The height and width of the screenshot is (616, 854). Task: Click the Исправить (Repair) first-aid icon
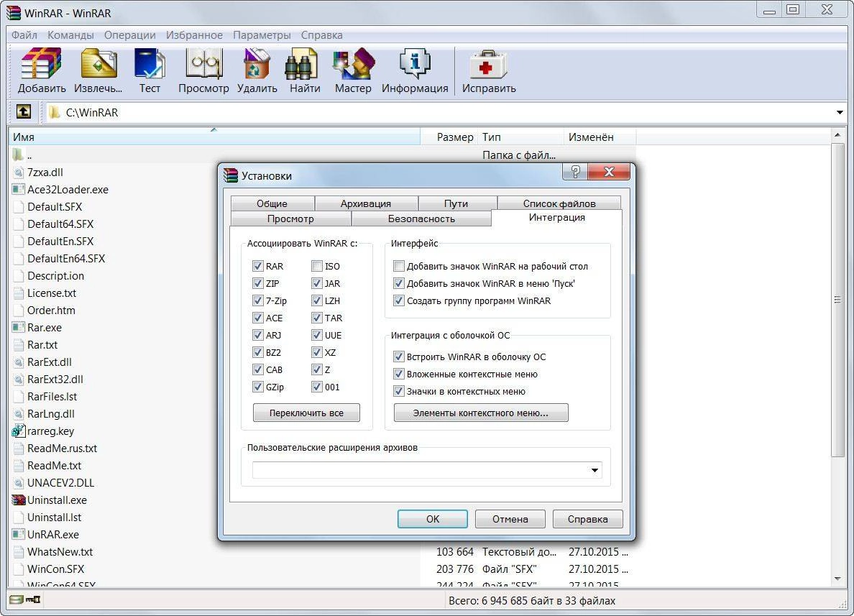click(x=489, y=64)
